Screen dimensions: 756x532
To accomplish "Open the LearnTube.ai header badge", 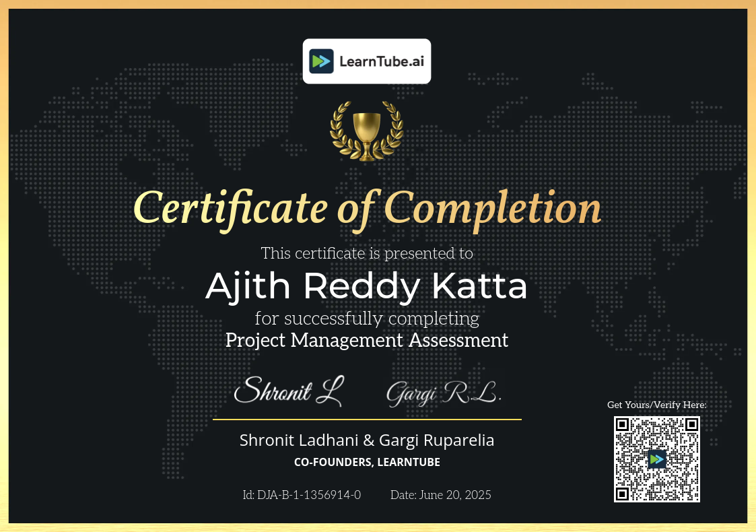I will pyautogui.click(x=367, y=61).
